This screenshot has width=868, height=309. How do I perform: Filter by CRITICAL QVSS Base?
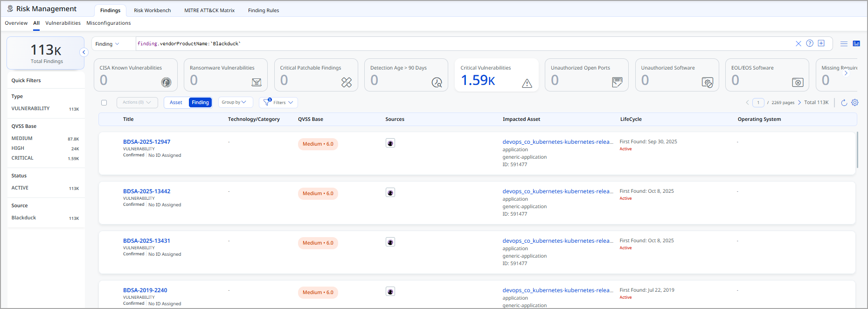[x=22, y=158]
